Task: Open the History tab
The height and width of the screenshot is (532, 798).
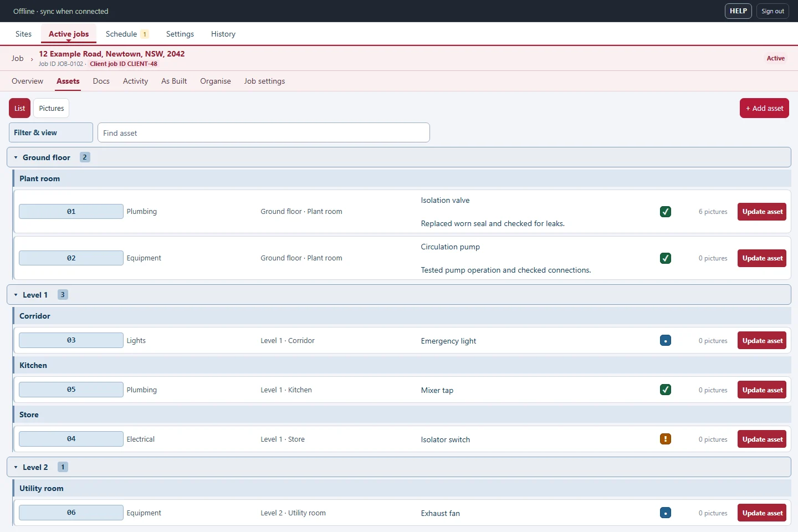Action: (223, 34)
